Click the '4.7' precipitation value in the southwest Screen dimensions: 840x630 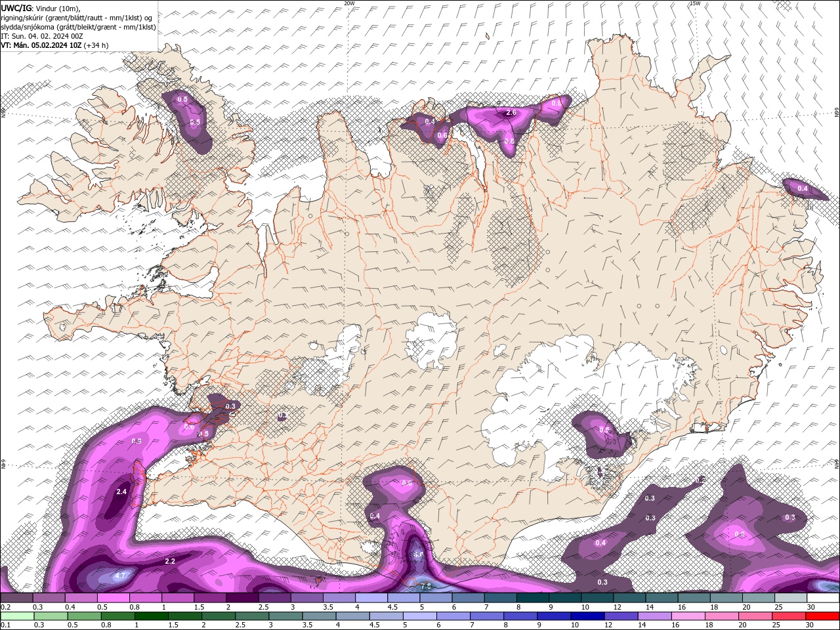tap(120, 576)
